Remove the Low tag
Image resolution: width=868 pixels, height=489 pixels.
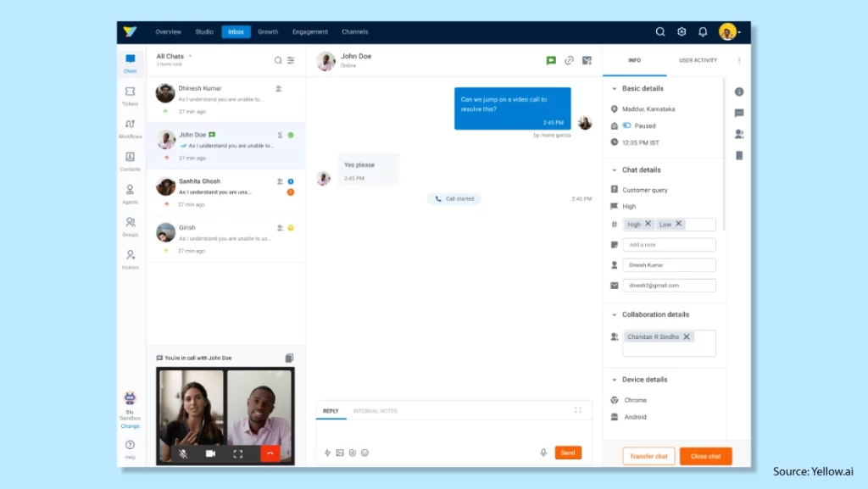[x=679, y=224]
